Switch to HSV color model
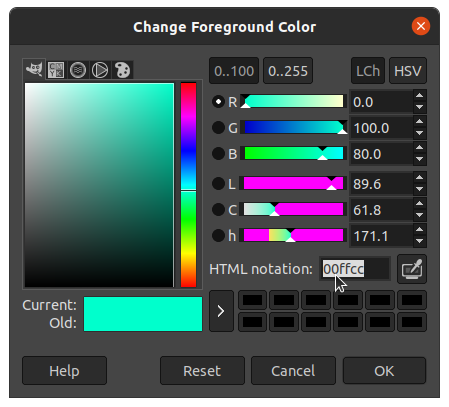Image resolution: width=449 pixels, height=407 pixels. [408, 71]
